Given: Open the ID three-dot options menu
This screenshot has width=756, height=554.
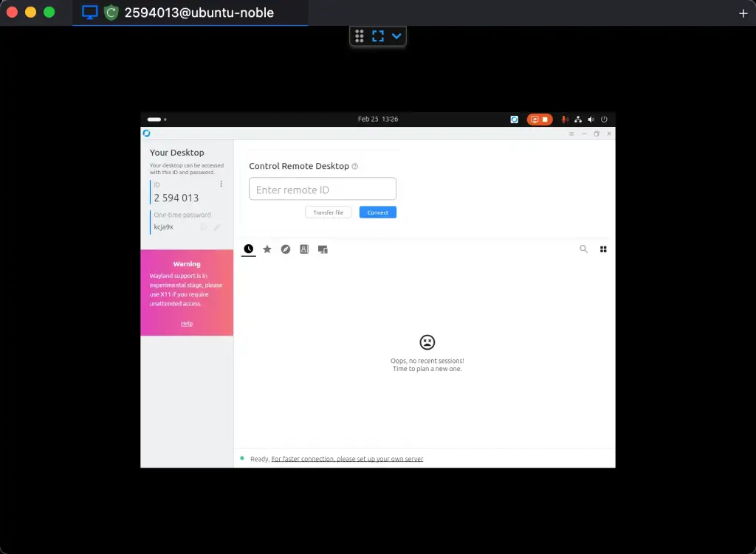Looking at the screenshot, I should point(220,183).
